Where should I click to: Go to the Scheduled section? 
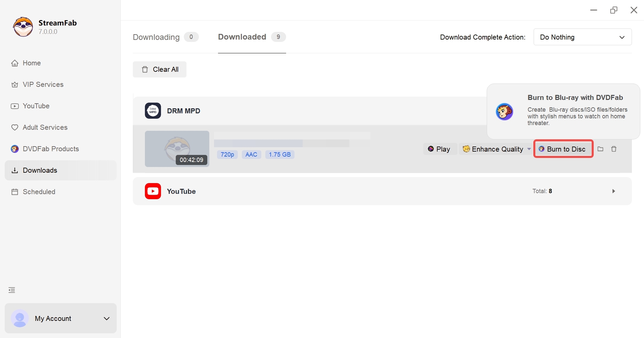39,191
